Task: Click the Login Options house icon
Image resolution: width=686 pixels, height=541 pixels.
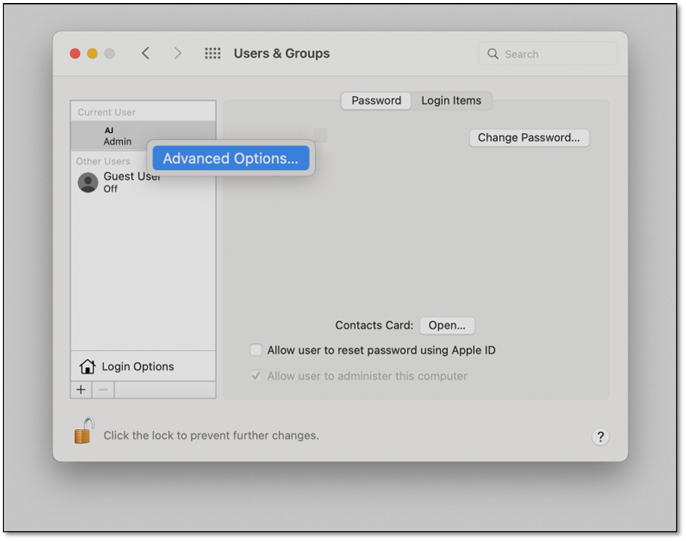Action: click(88, 367)
